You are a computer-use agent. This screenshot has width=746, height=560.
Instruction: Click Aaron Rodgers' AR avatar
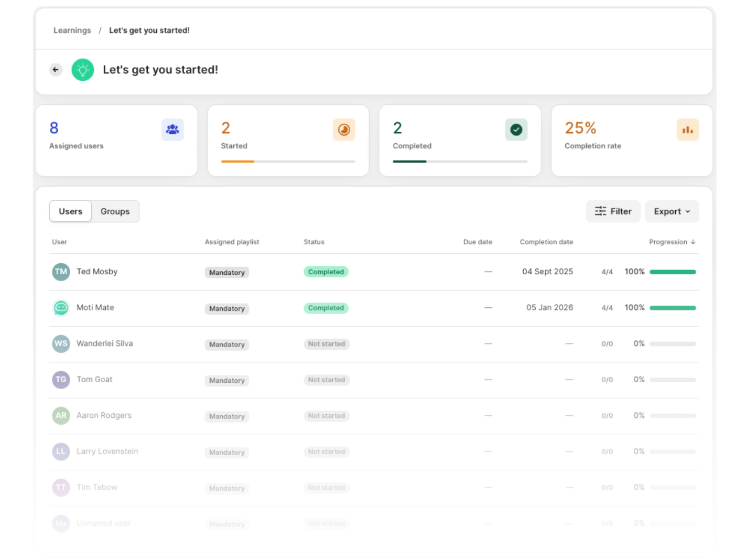pyautogui.click(x=61, y=415)
